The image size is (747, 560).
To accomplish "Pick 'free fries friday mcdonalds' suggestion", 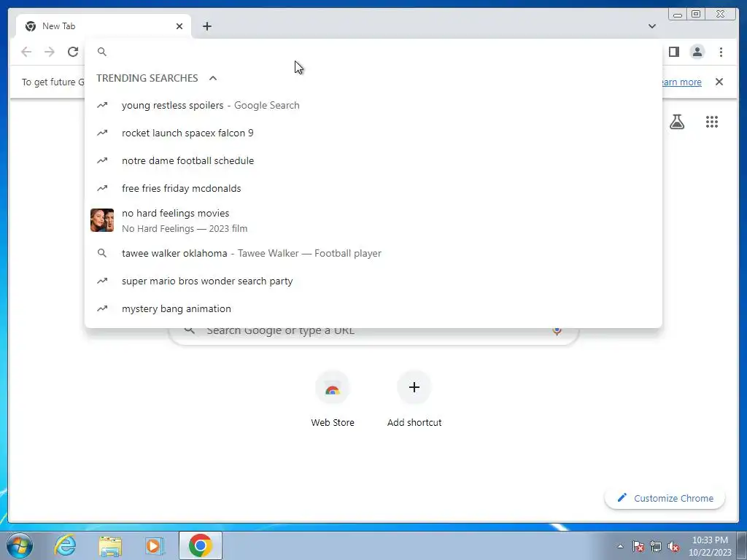I will 373,188.
